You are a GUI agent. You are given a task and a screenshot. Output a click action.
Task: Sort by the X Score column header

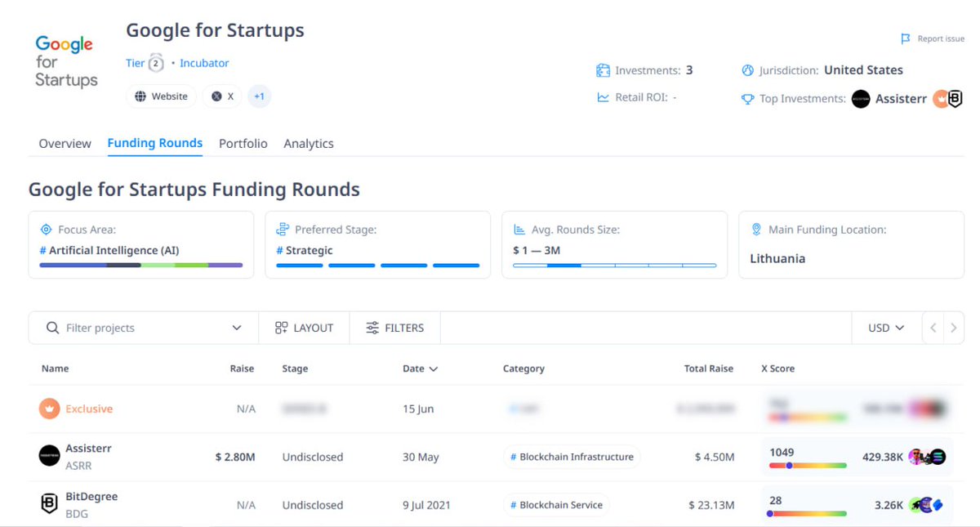pyautogui.click(x=777, y=368)
